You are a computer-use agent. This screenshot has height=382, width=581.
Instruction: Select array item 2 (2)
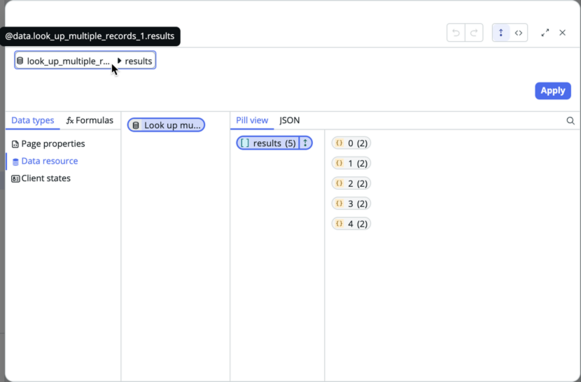click(351, 183)
